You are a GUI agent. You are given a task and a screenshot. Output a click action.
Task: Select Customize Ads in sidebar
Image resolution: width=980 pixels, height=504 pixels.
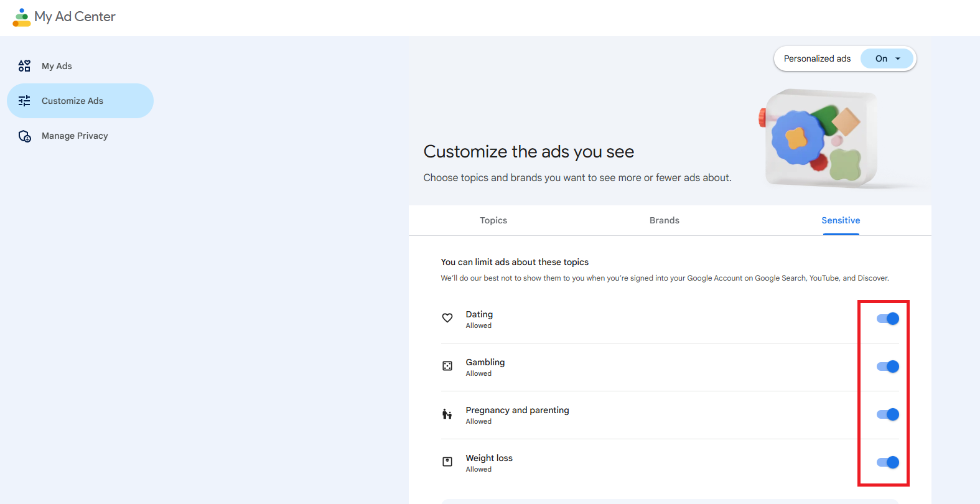80,101
